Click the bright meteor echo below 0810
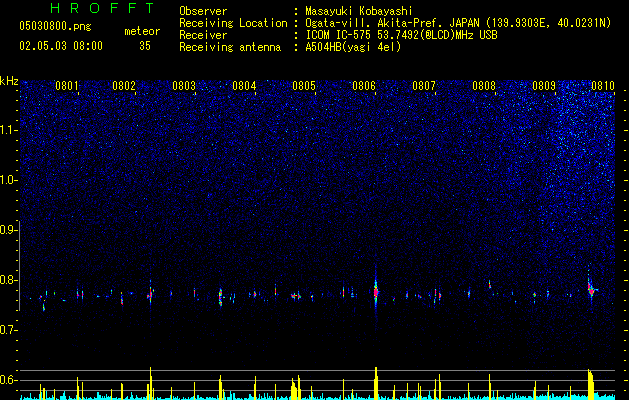The height and width of the screenshot is (400, 629). point(591,289)
